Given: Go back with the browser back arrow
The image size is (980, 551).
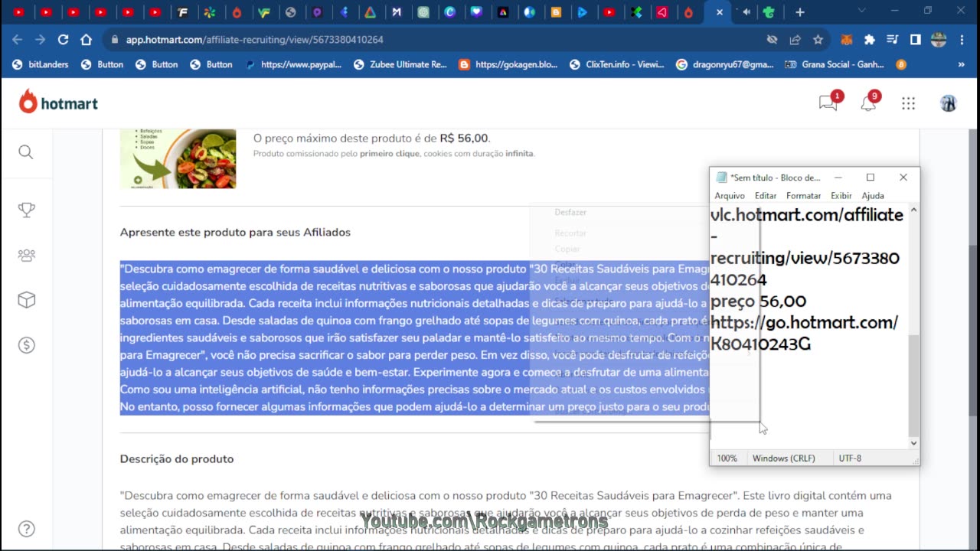Looking at the screenshot, I should pyautogui.click(x=18, y=39).
